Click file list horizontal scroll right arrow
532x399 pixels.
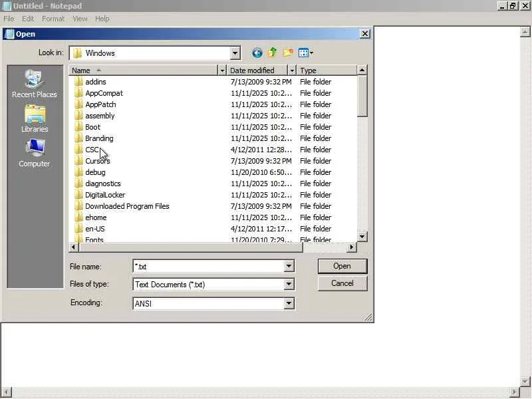(352, 247)
